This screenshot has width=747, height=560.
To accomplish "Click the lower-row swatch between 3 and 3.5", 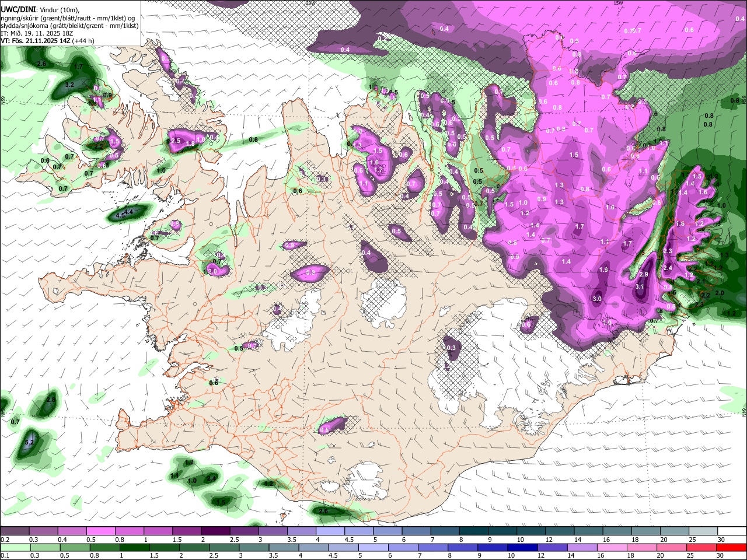I will (x=254, y=547).
